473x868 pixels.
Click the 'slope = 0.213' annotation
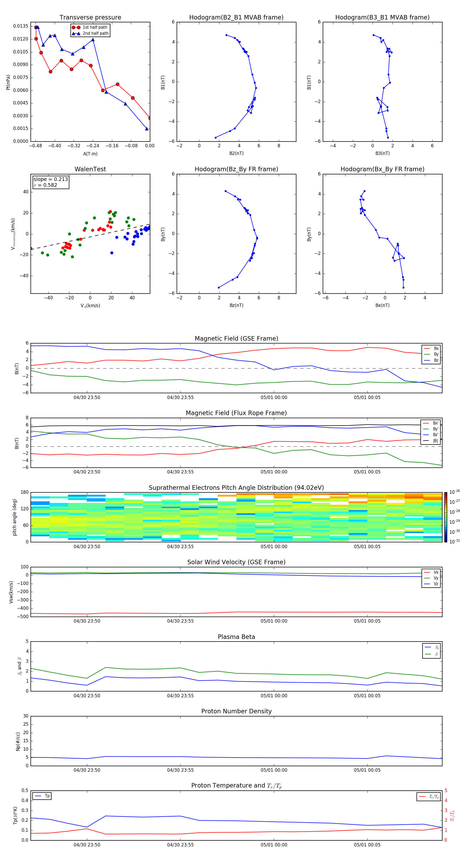tap(50, 179)
